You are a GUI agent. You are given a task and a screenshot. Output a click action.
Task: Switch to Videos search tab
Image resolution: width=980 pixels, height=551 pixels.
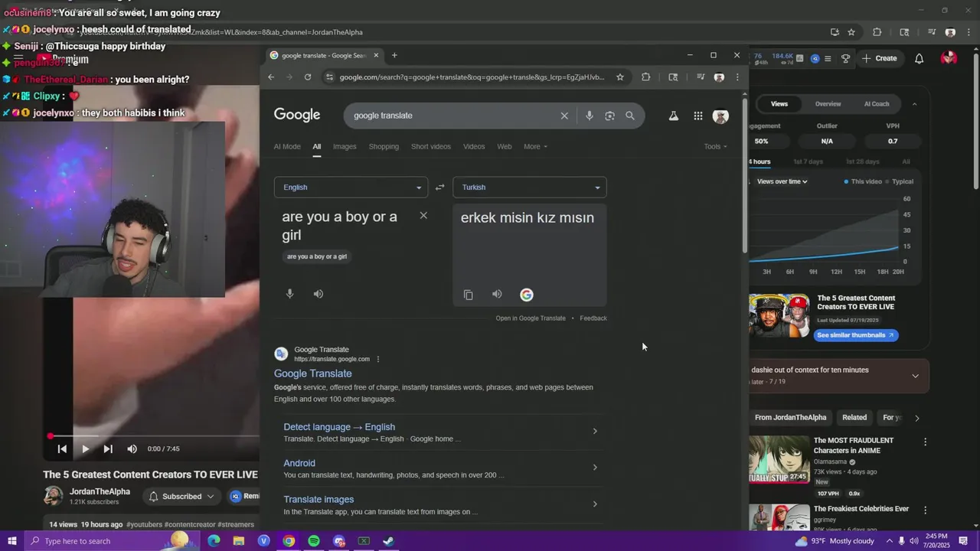pyautogui.click(x=474, y=146)
